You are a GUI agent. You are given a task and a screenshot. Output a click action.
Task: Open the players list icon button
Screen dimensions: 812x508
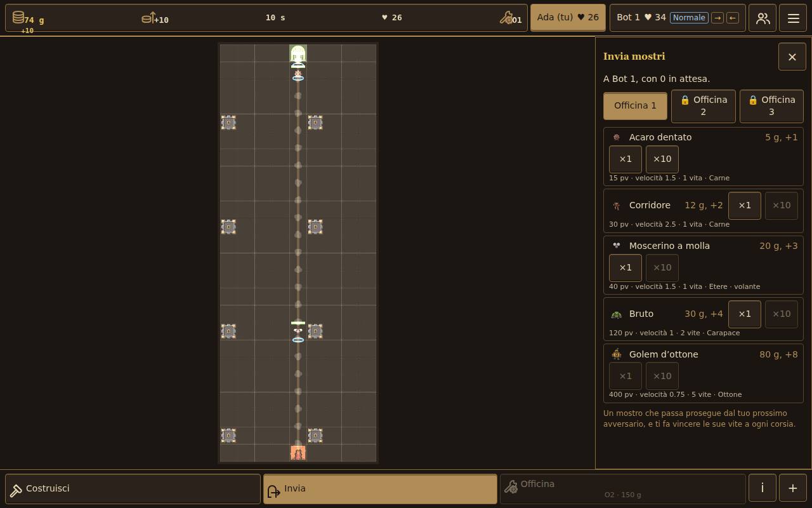(763, 18)
